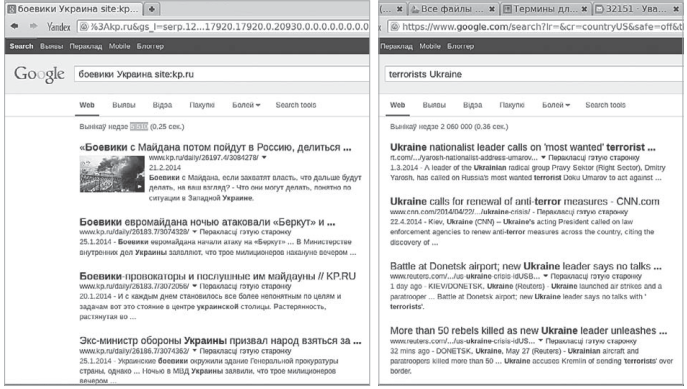Open 'Mobile' in right black bar

coord(430,46)
